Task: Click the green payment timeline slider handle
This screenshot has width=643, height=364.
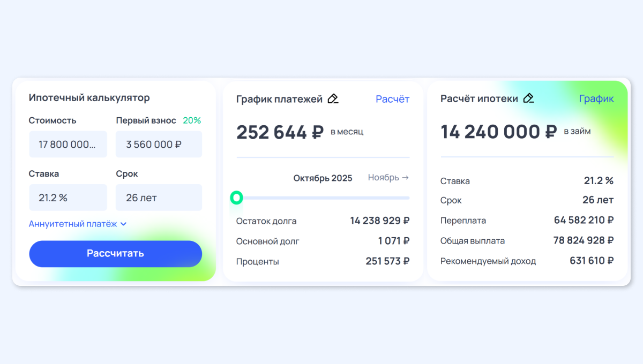Action: coord(236,198)
